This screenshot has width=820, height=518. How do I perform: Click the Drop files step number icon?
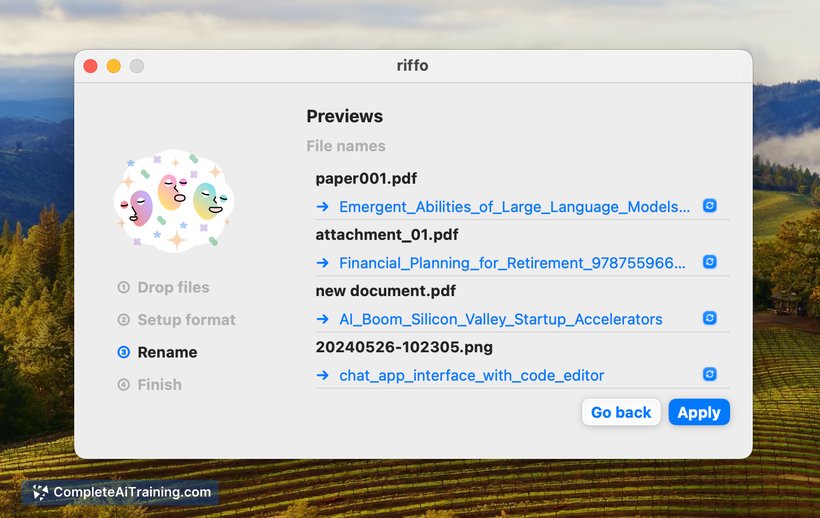click(123, 287)
